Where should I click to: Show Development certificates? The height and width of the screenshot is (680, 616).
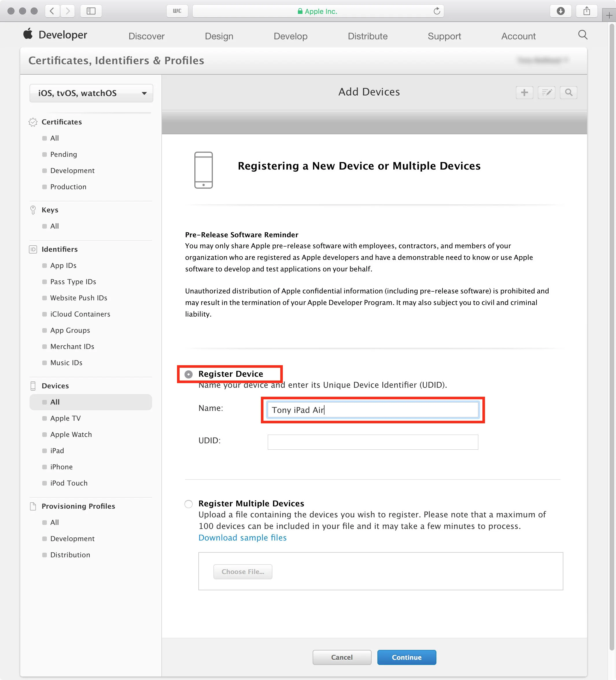[x=72, y=171]
